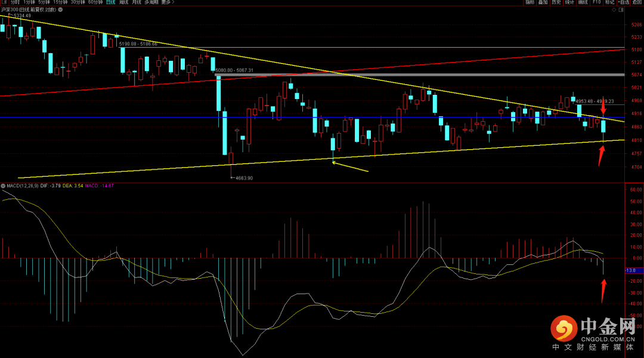Open the 多周期 multi-period view
This screenshot has height=358, width=644.
pos(151,2)
